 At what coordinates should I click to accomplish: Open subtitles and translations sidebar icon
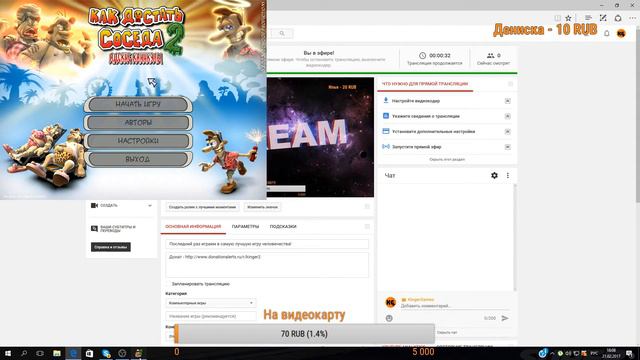point(94,229)
